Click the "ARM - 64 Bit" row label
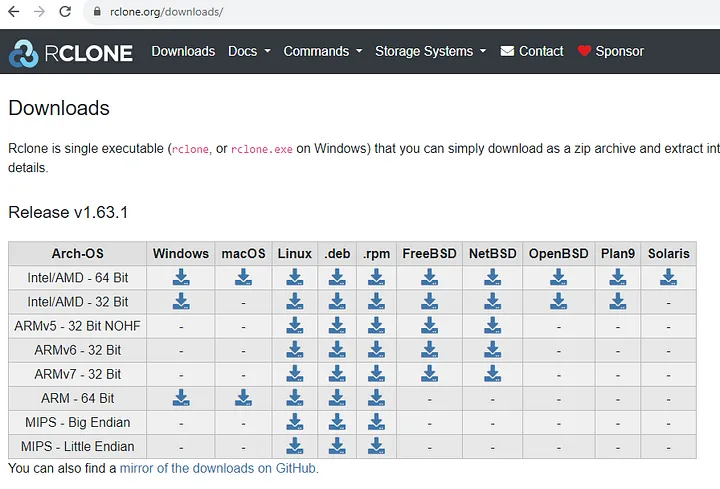 pyautogui.click(x=78, y=398)
